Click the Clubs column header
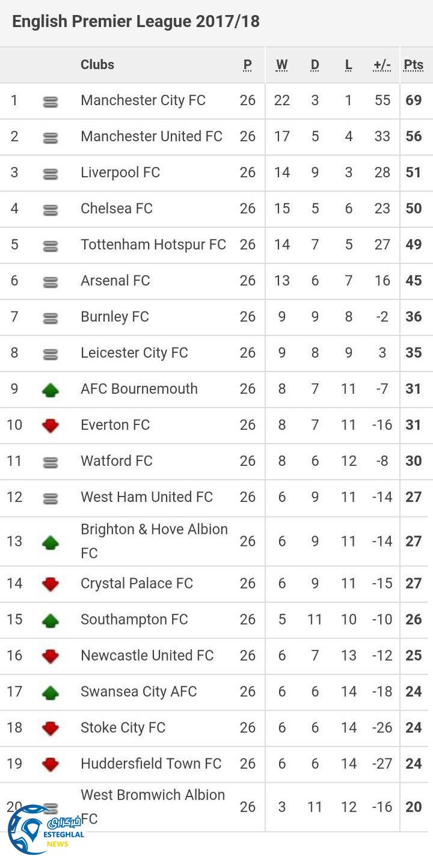 click(97, 65)
